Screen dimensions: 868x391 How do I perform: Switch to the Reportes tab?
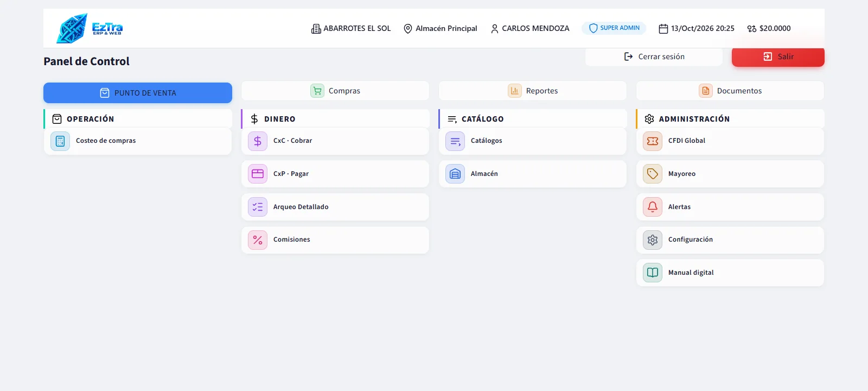coord(533,91)
